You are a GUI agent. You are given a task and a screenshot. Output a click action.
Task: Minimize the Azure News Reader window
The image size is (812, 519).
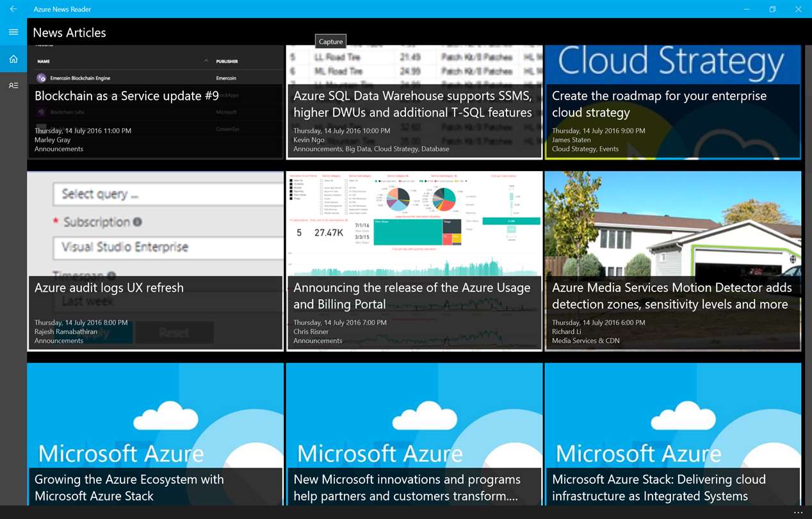[x=747, y=9]
